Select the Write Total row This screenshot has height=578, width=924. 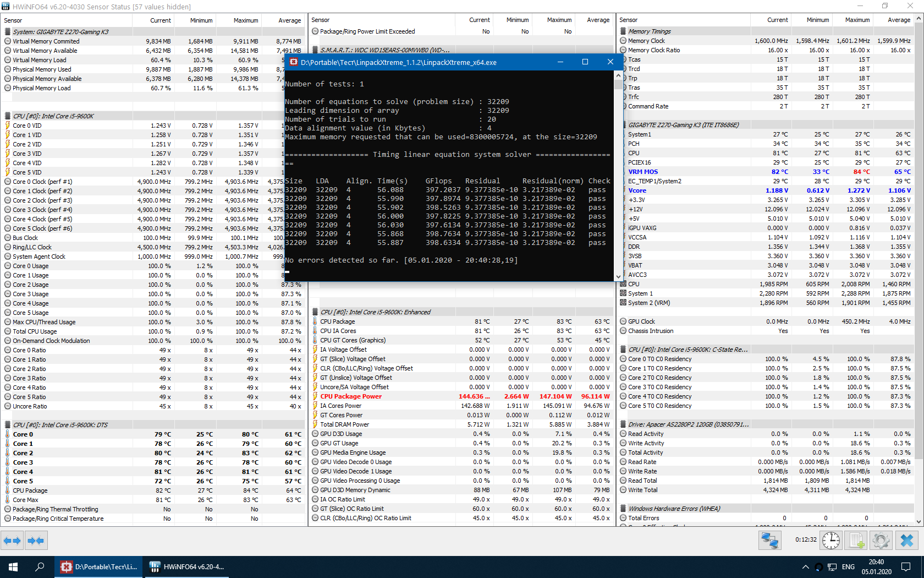click(766, 490)
